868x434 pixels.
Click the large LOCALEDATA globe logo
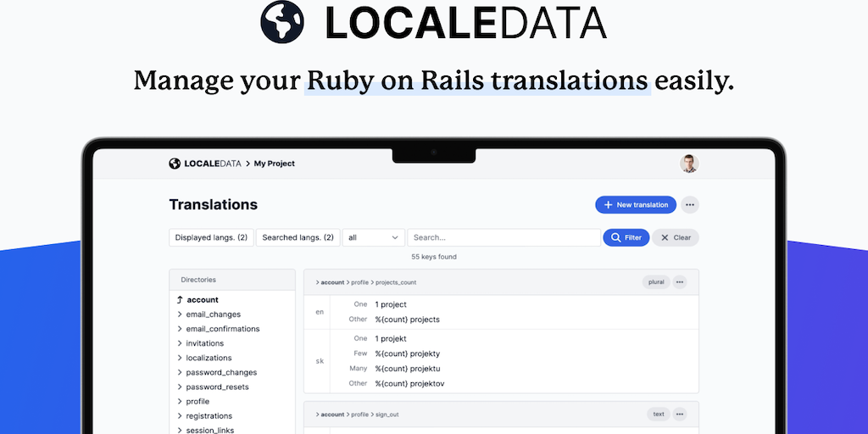click(x=282, y=22)
